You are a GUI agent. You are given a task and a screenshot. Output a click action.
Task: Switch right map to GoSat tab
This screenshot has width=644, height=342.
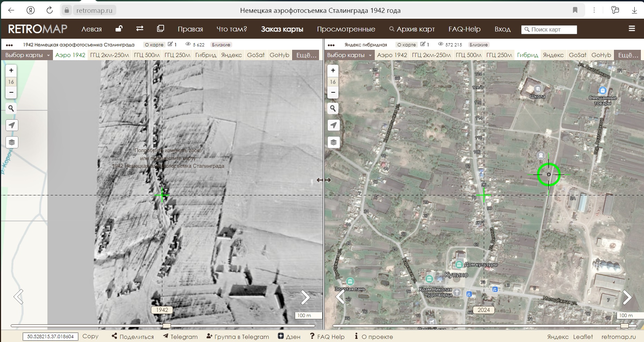click(577, 55)
